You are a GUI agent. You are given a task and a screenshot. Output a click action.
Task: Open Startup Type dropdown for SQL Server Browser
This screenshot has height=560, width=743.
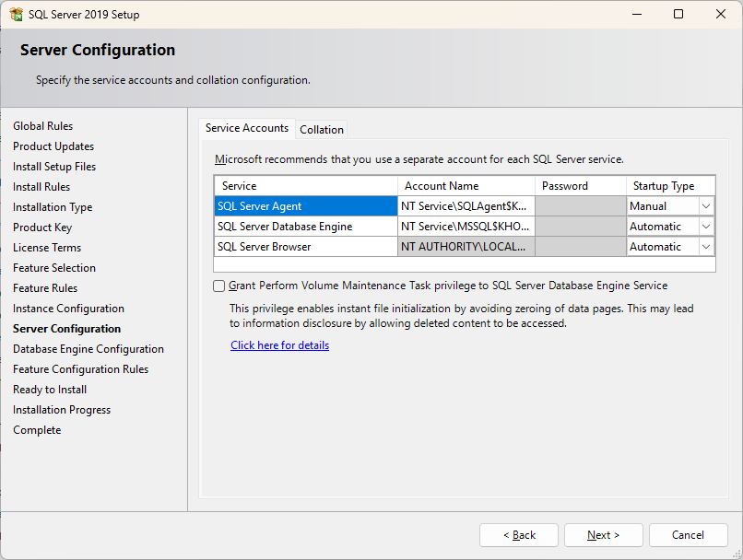[x=705, y=247]
